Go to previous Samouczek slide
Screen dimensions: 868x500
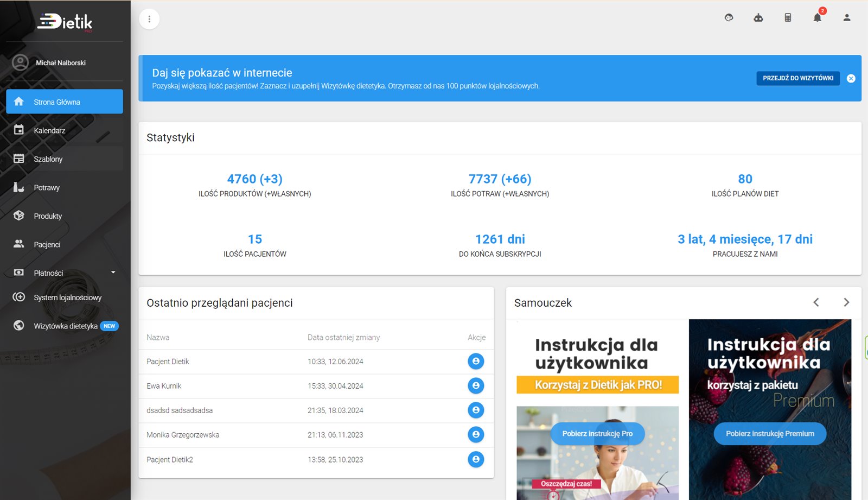click(816, 302)
